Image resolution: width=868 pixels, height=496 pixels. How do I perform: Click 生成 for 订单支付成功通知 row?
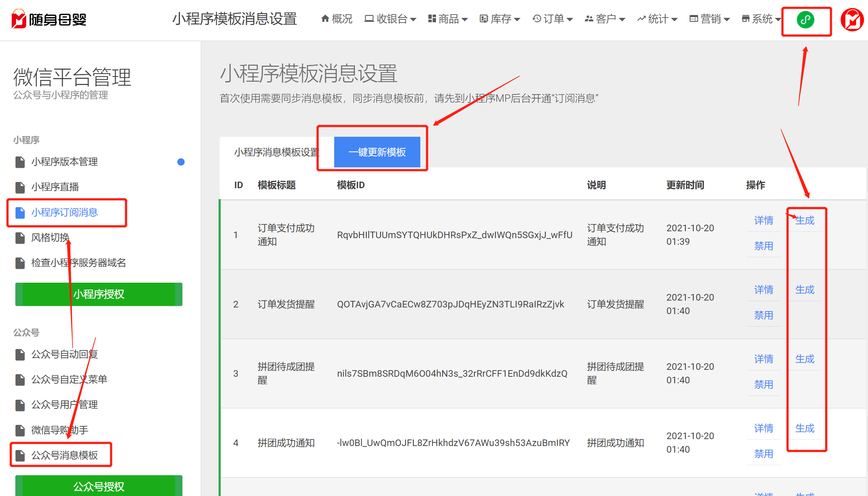point(805,220)
